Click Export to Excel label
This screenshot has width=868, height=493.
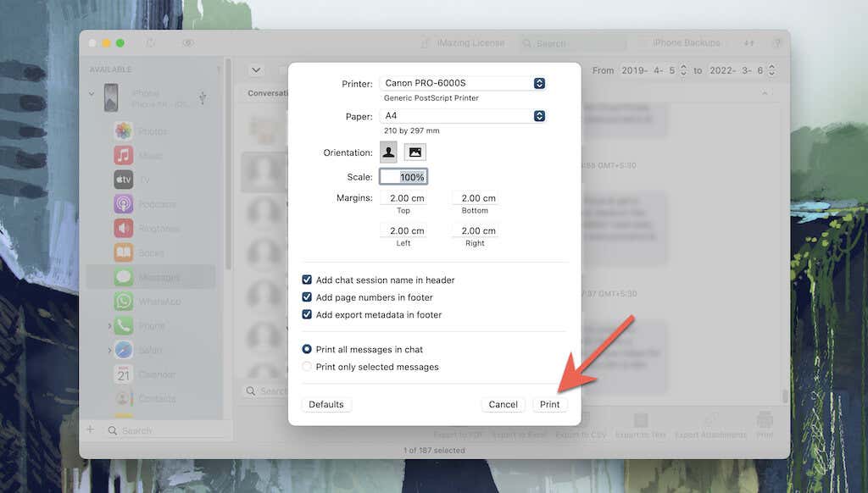pos(519,435)
